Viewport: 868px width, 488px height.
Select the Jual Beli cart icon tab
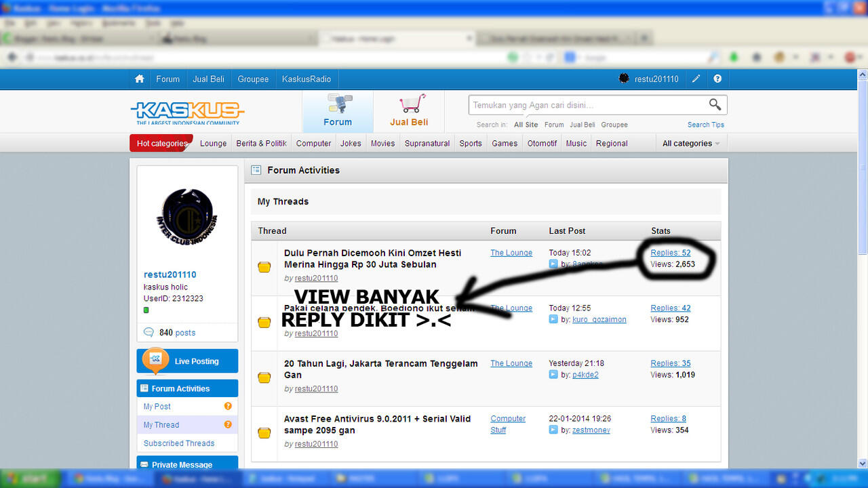click(409, 112)
